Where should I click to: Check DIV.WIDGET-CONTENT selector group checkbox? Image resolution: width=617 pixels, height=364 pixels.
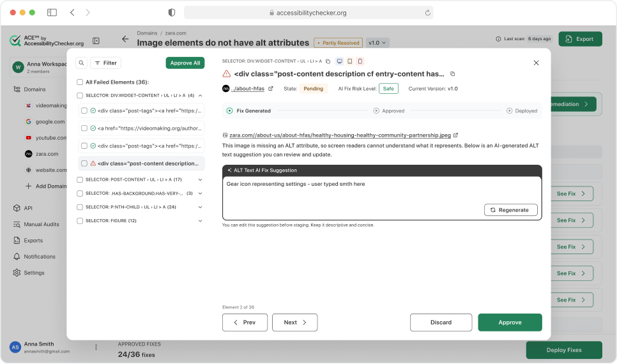tap(80, 96)
